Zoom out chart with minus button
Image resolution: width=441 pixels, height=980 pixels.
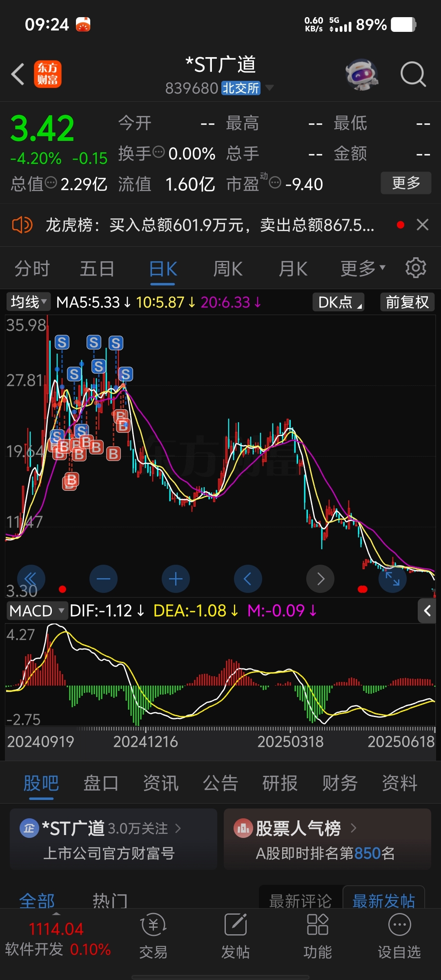pyautogui.click(x=103, y=579)
